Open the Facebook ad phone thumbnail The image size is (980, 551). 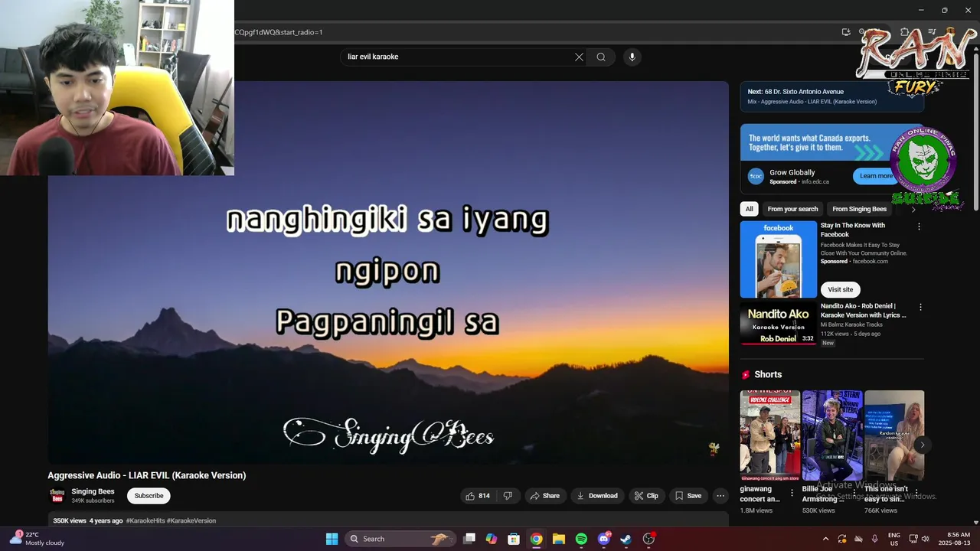click(779, 259)
